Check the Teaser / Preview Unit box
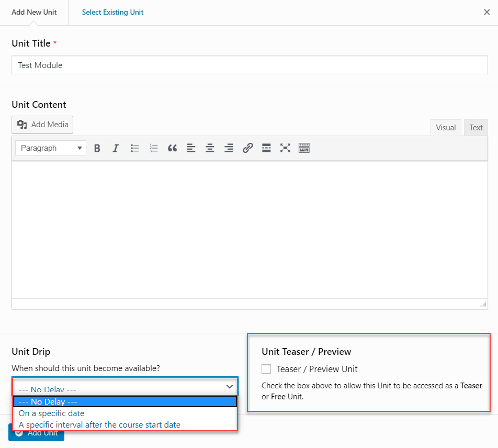498x448 pixels. 266,369
